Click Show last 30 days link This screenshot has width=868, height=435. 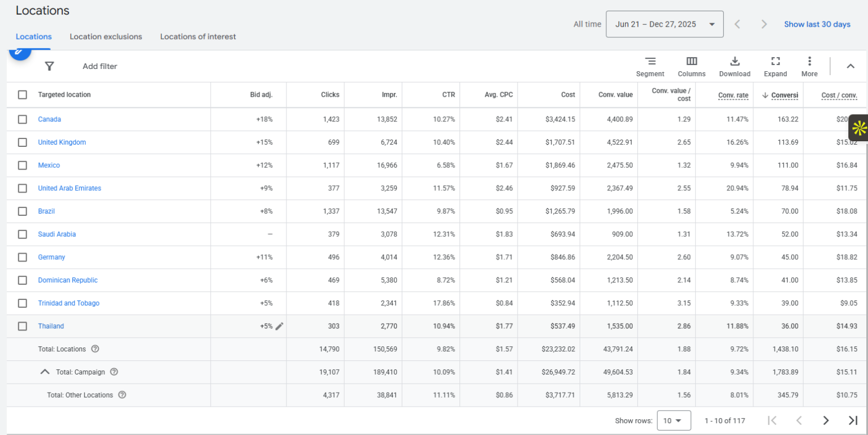[817, 24]
